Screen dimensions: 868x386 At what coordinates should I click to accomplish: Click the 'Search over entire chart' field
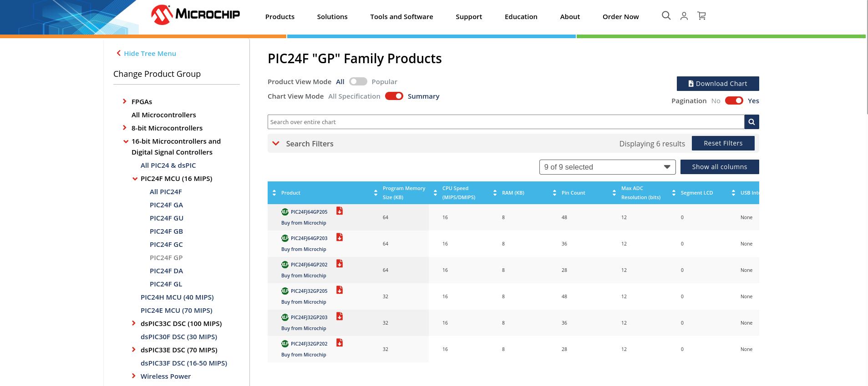pyautogui.click(x=506, y=122)
